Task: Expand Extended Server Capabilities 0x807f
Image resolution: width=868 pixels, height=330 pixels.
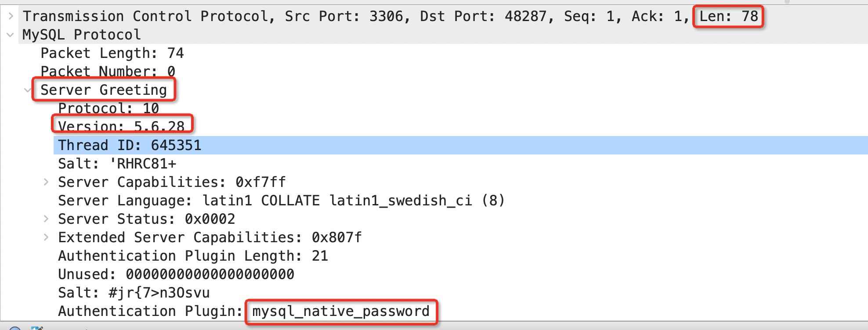Action: (46, 237)
